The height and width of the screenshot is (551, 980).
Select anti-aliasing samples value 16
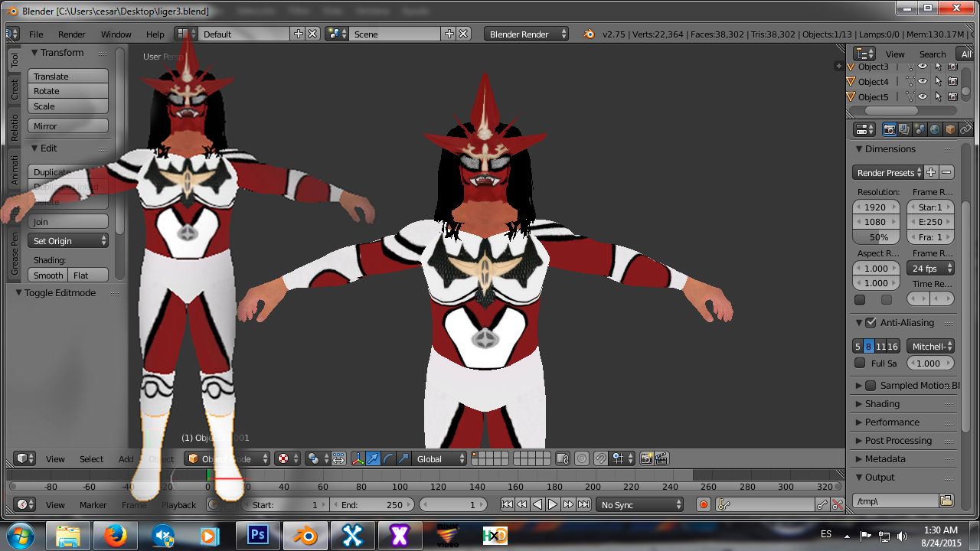click(893, 347)
